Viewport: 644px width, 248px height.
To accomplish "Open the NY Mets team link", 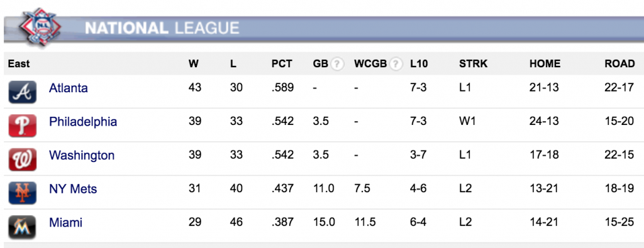I will [x=73, y=189].
